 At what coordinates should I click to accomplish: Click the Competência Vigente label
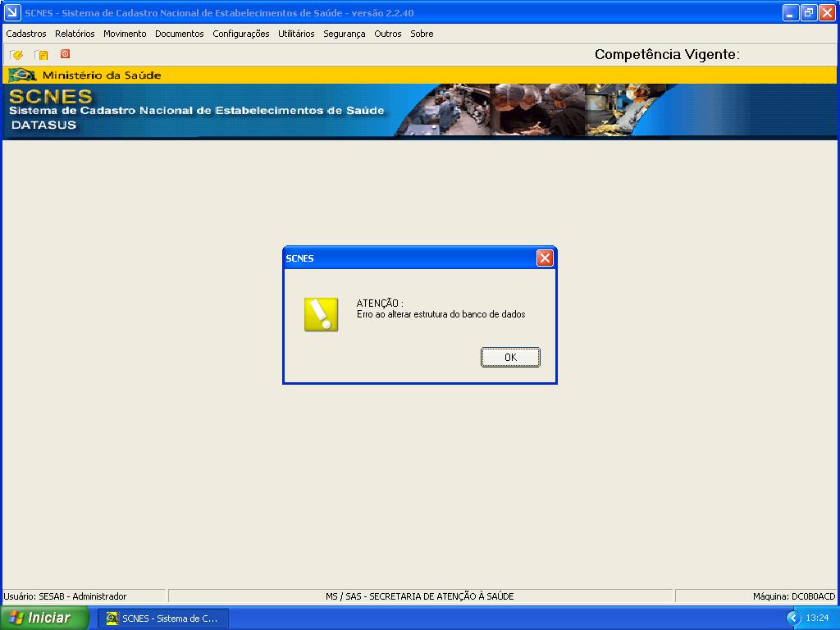coord(667,54)
